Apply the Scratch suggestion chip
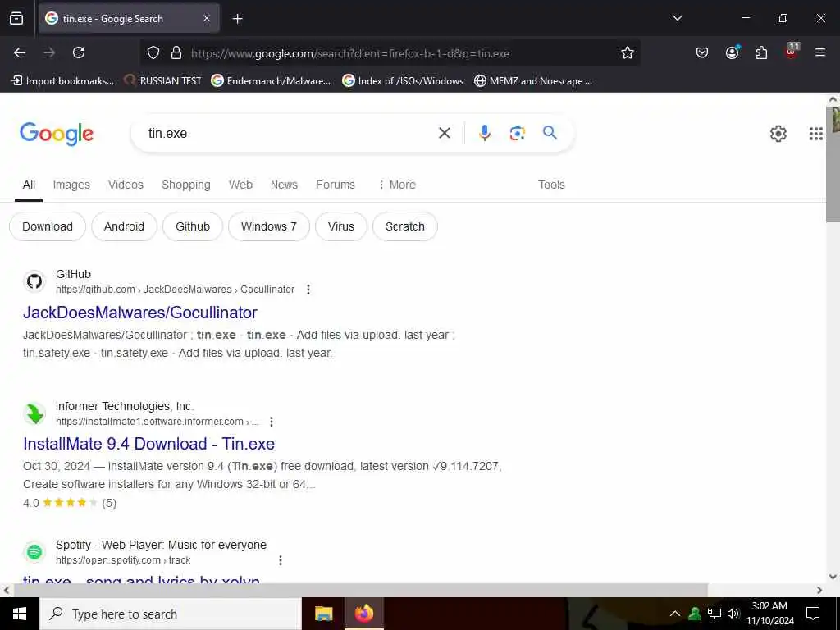840x630 pixels. pos(405,226)
